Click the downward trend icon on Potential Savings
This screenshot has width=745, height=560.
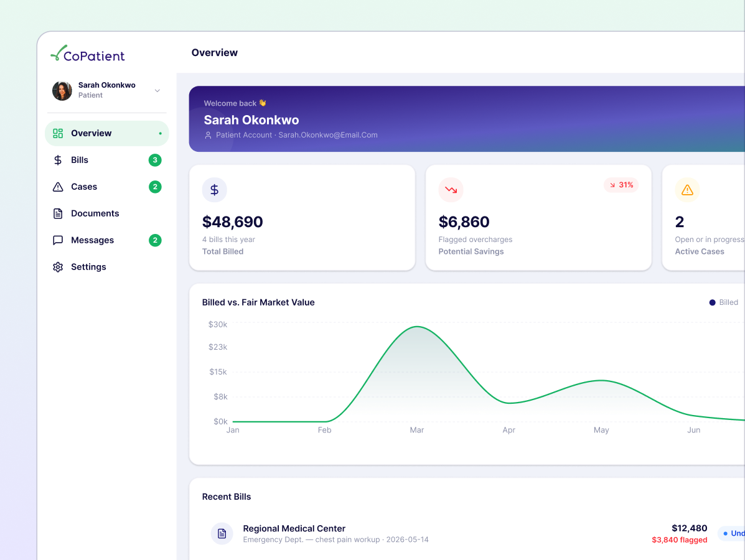pos(451,190)
